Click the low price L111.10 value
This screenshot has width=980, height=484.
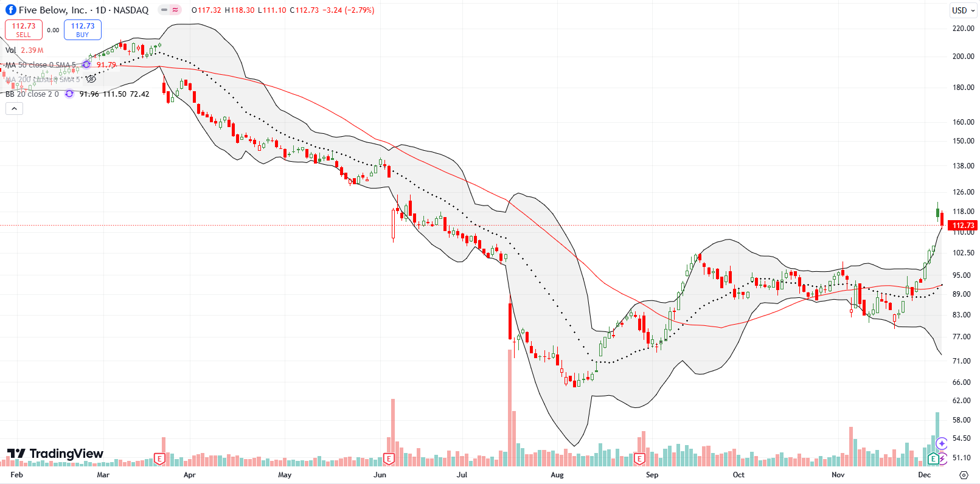pos(271,10)
